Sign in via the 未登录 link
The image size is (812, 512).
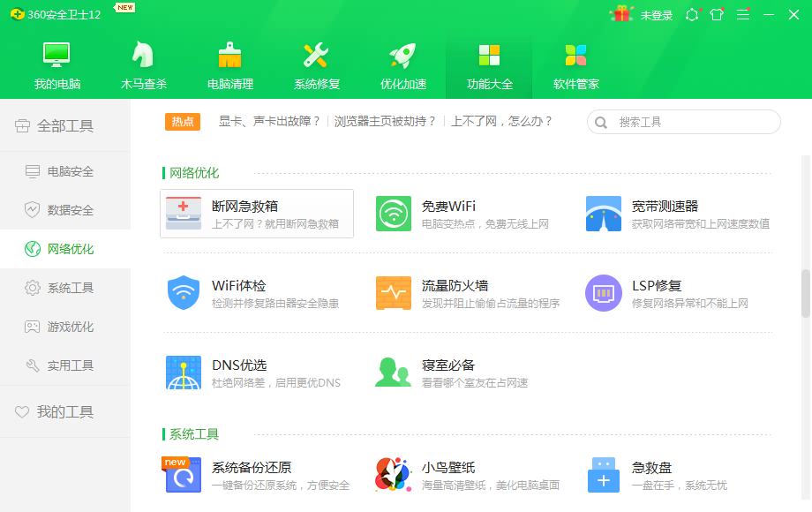click(x=655, y=14)
